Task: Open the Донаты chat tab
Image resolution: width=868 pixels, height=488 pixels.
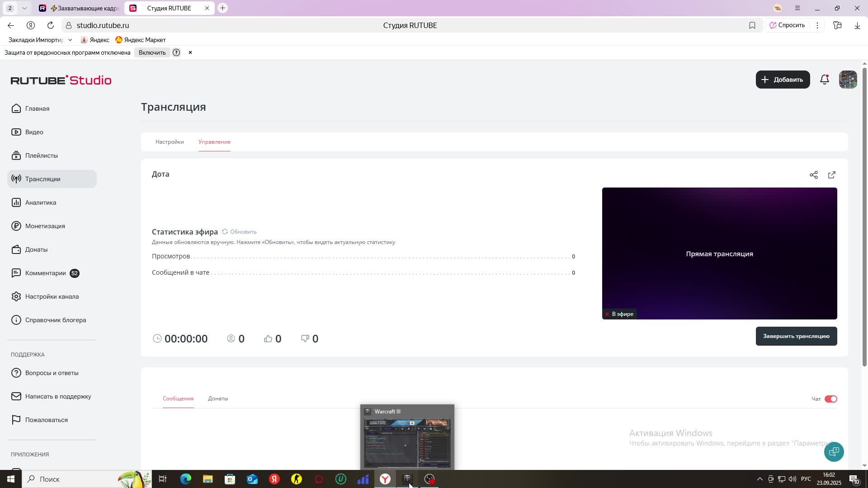Action: click(x=218, y=399)
